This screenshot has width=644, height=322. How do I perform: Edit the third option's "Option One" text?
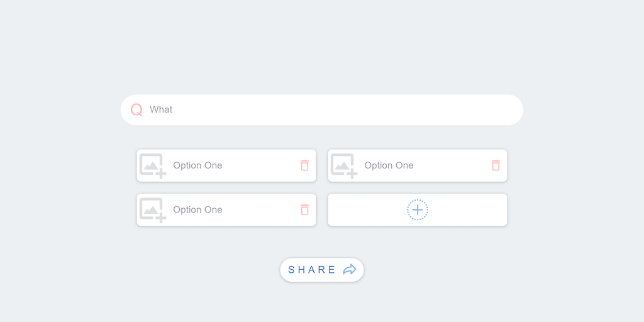197,209
